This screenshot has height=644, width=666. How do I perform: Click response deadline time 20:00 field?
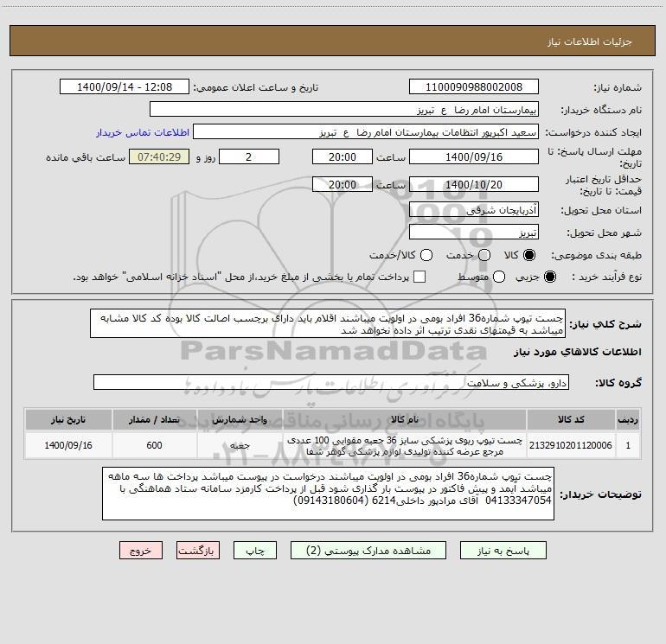[343, 156]
